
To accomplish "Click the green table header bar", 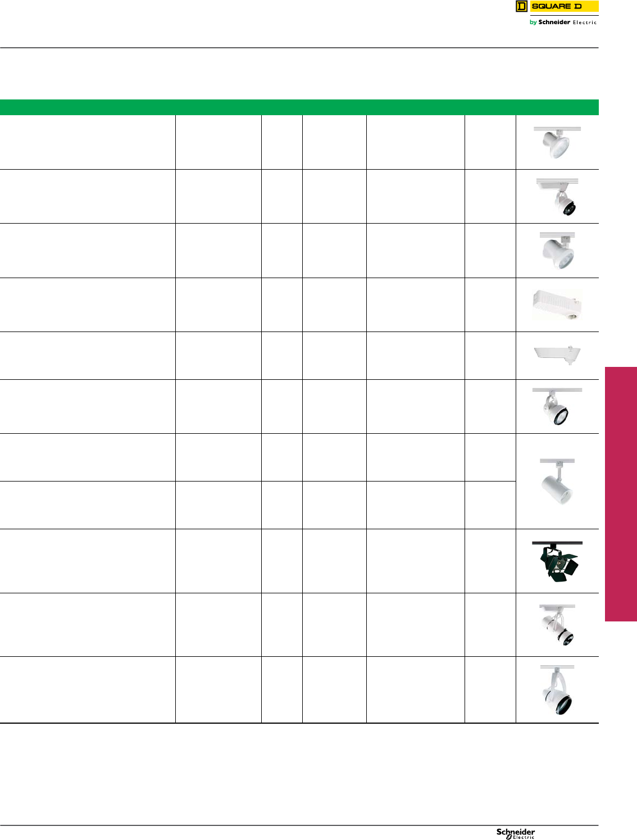I will [299, 107].
